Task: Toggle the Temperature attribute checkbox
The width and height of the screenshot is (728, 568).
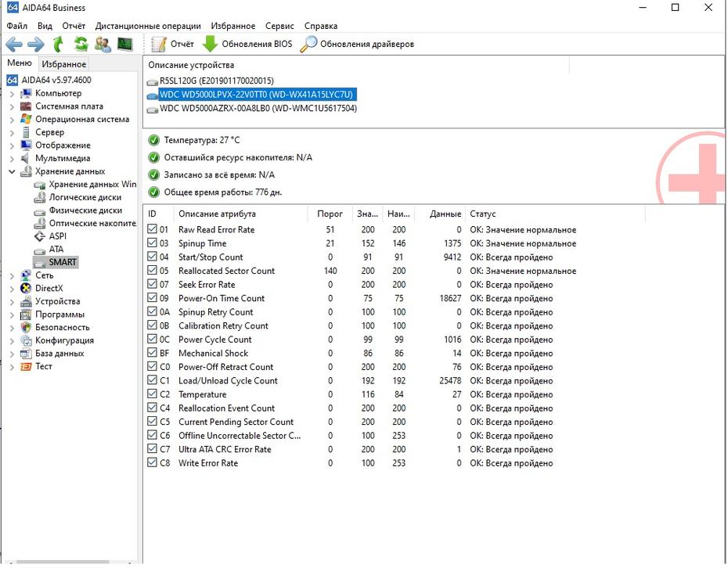Action: (152, 394)
